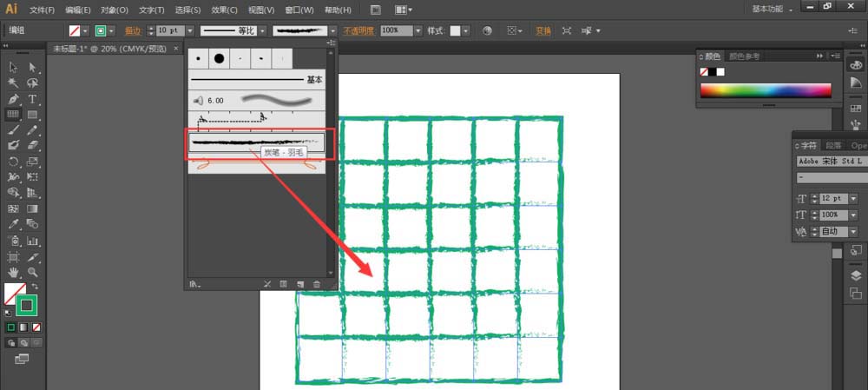868x390 pixels.
Task: Click the Adobe 宋体 Std L font field
Action: 832,162
